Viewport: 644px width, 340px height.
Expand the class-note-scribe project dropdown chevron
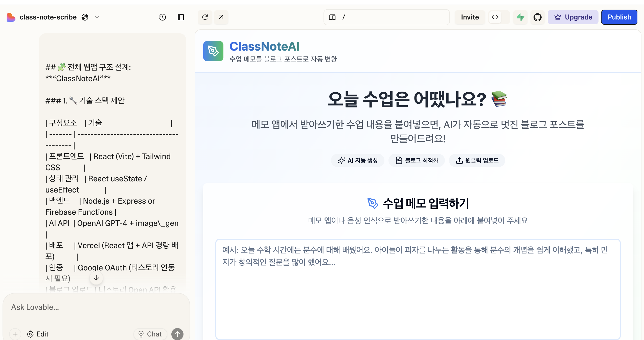[x=97, y=17]
